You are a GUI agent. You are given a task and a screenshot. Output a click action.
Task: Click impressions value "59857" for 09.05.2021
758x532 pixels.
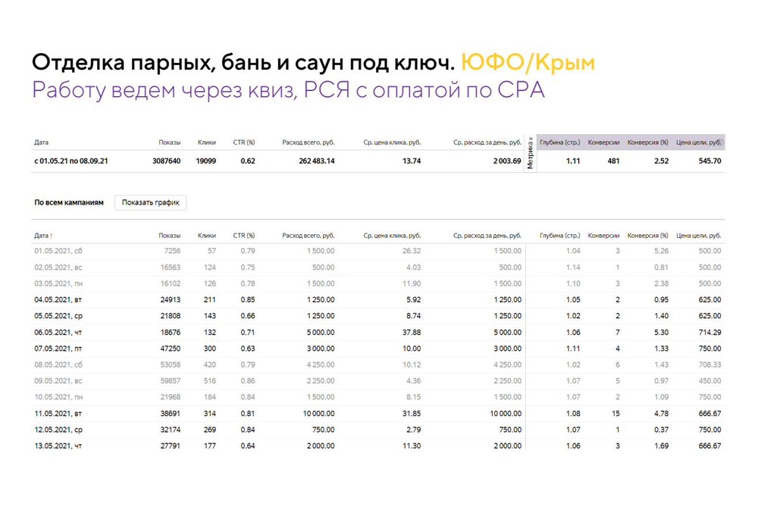170,380
